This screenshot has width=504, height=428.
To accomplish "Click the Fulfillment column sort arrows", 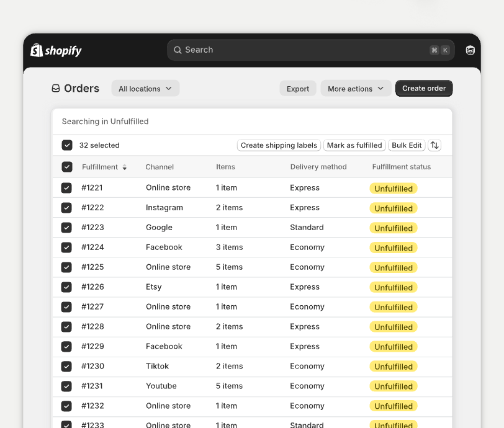I will point(125,167).
